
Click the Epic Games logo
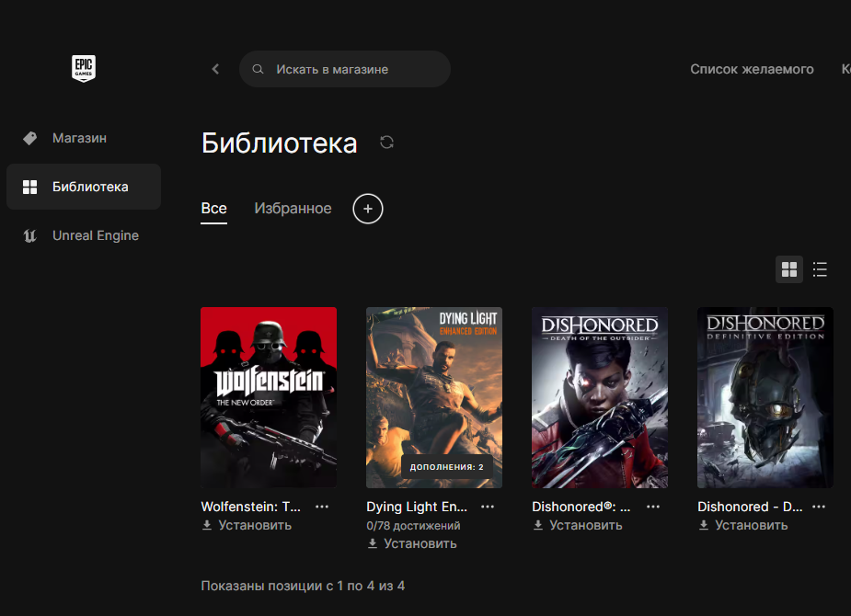point(84,68)
